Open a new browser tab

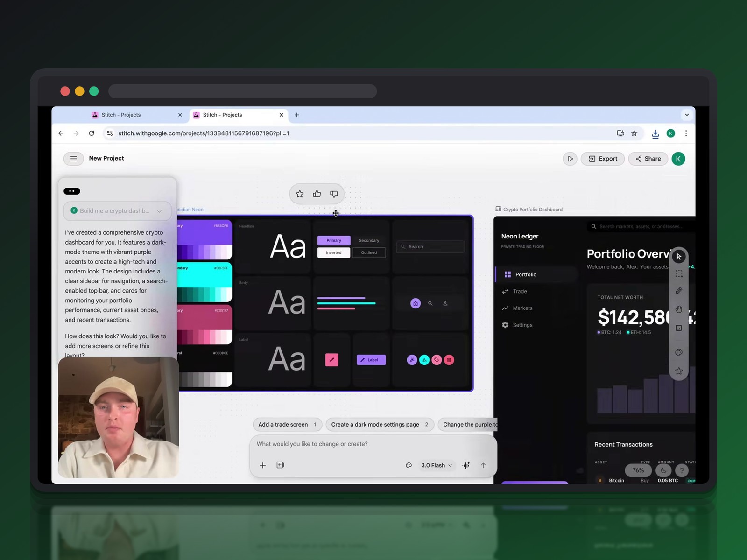pyautogui.click(x=296, y=115)
